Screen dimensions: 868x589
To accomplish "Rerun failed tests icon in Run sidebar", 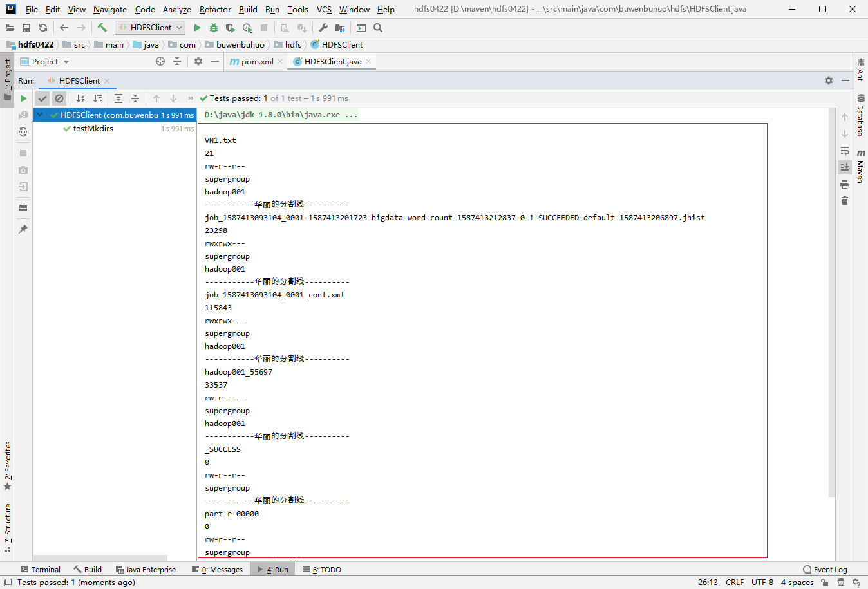I will click(23, 115).
